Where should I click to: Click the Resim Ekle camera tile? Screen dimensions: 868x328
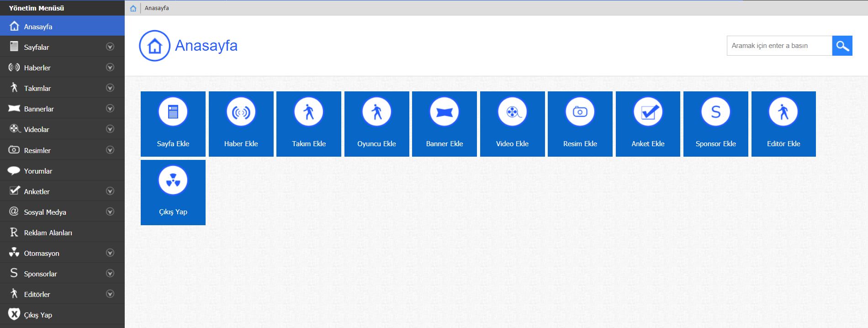[x=580, y=124]
